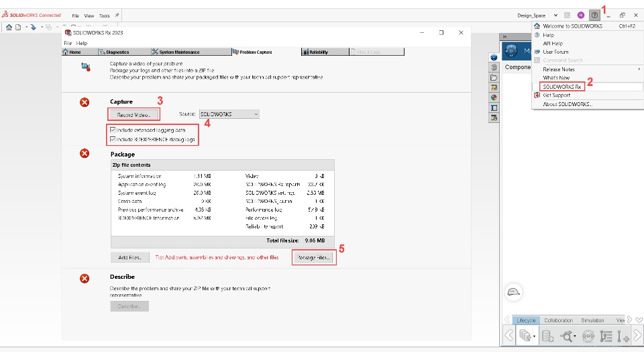Viewport: 644px width, 352px height.
Task: Open View Palette task pane icon
Action: tap(494, 87)
